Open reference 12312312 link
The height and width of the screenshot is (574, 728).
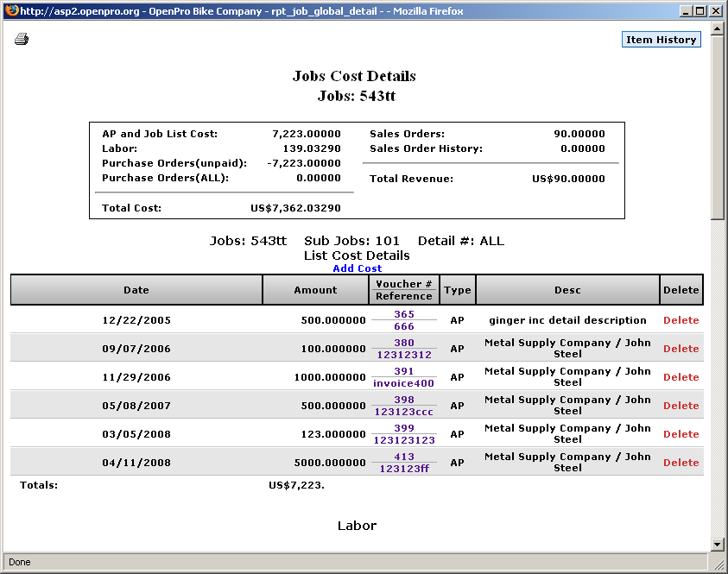click(x=403, y=355)
